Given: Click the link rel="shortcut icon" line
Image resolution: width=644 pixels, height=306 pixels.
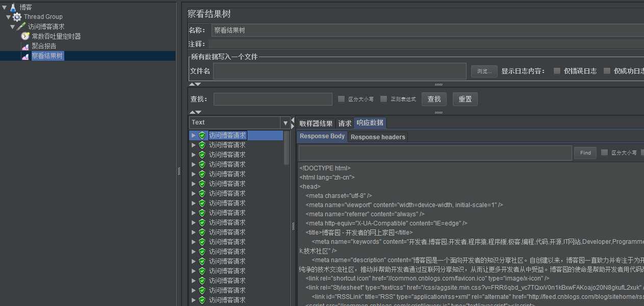Looking at the screenshot, I should click(427, 278).
